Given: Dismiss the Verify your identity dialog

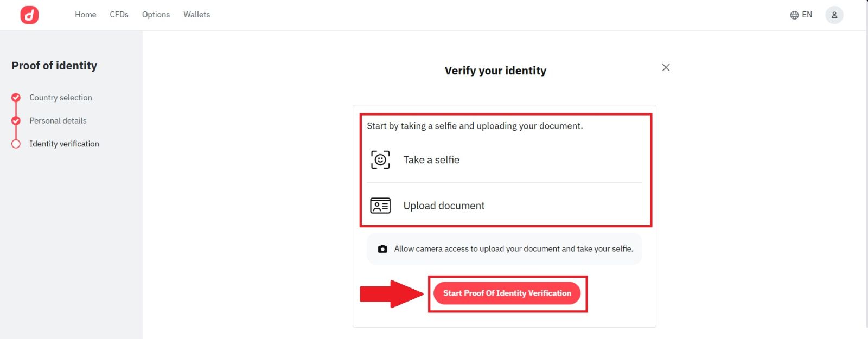Looking at the screenshot, I should tap(666, 67).
